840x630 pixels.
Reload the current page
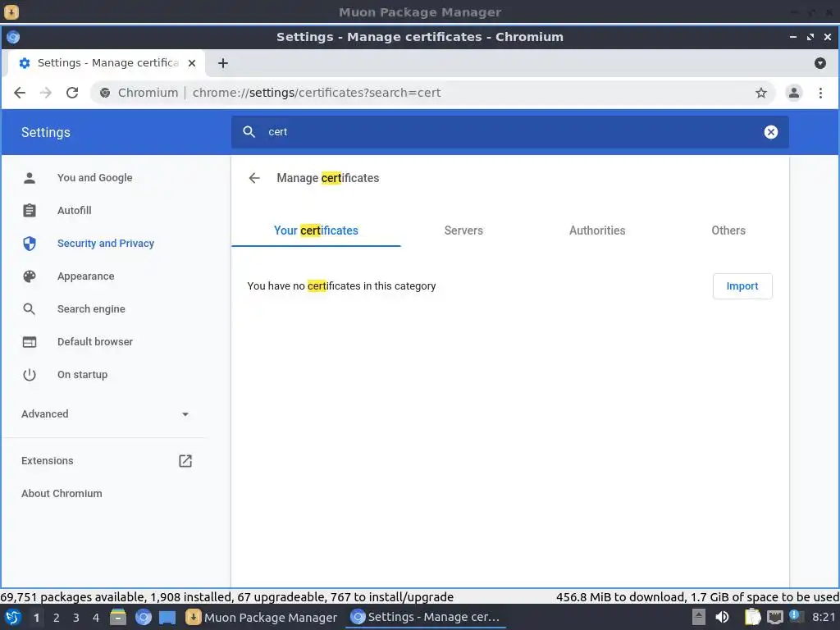point(72,93)
